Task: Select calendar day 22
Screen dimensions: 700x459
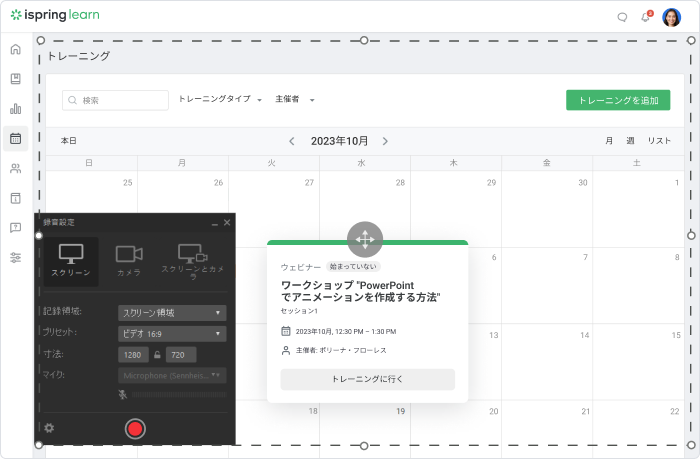Action: 675,411
